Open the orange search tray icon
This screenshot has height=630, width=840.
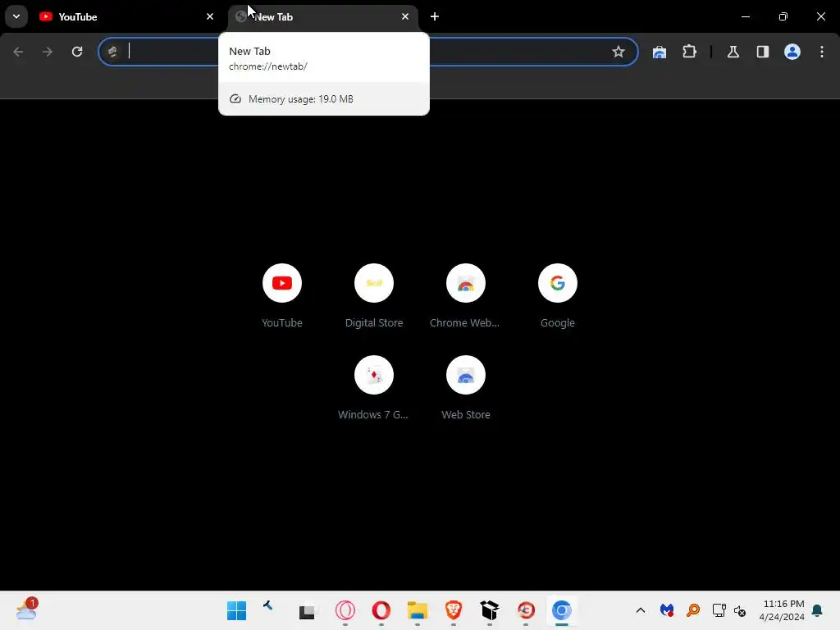692,610
